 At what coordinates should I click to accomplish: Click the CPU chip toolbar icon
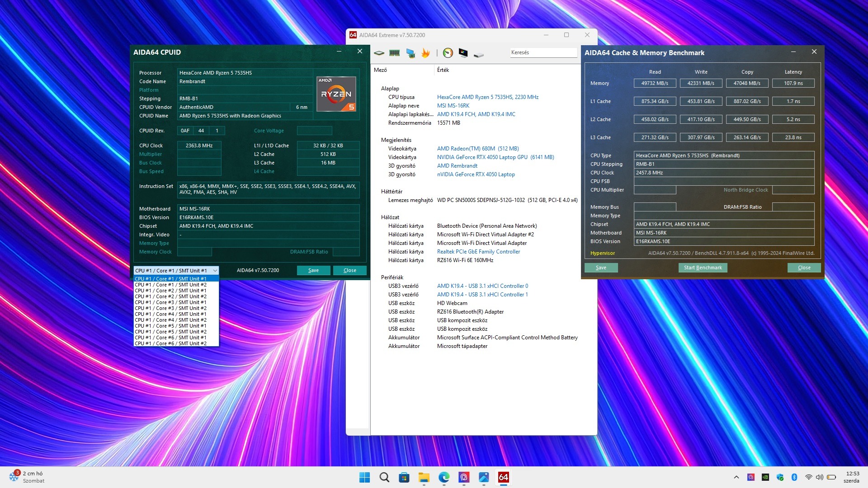379,53
